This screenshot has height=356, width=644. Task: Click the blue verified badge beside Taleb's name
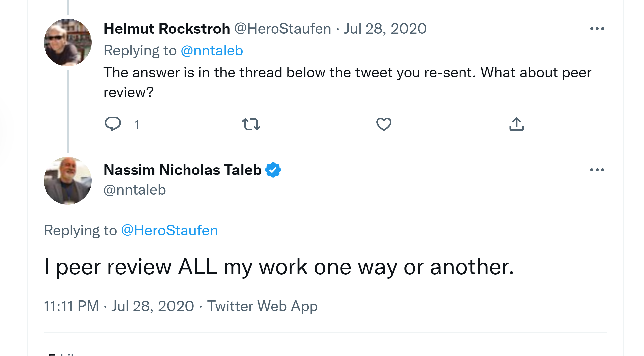pos(273,170)
